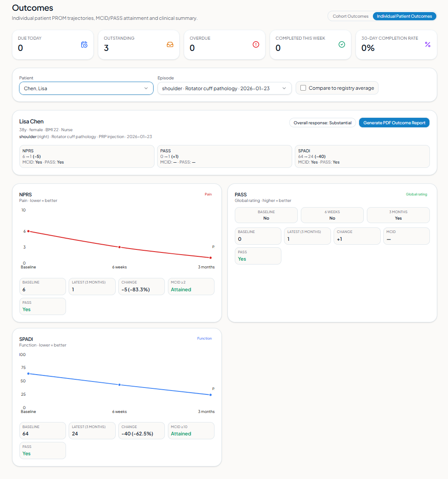This screenshot has height=479, width=448.
Task: Click SPADI Baseline value 64 box
Action: pos(42,431)
